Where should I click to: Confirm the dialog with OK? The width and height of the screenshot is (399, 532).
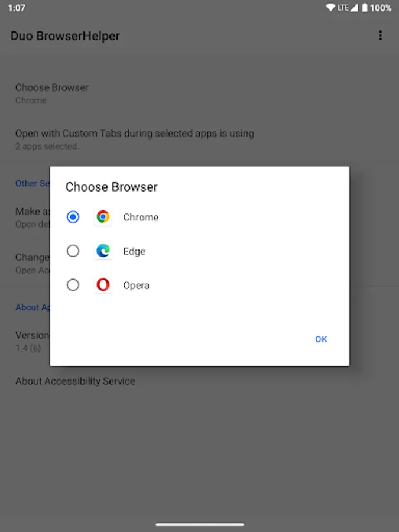coord(321,339)
